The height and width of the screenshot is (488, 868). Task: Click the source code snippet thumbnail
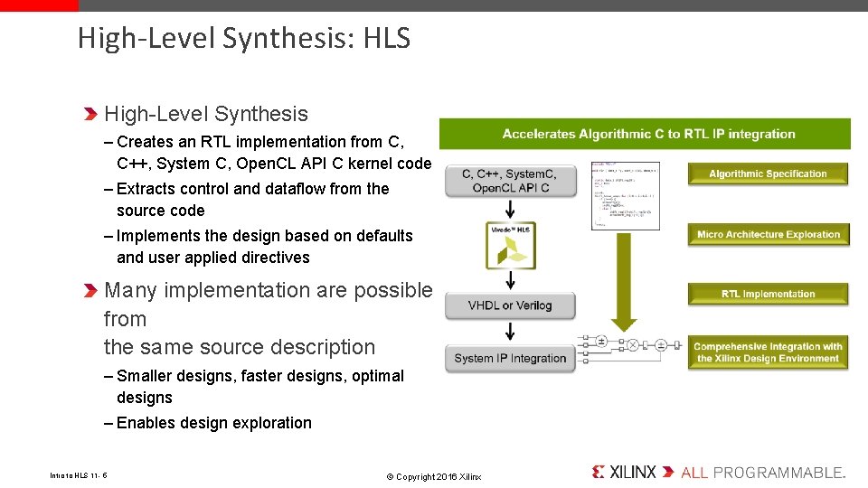pos(625,196)
